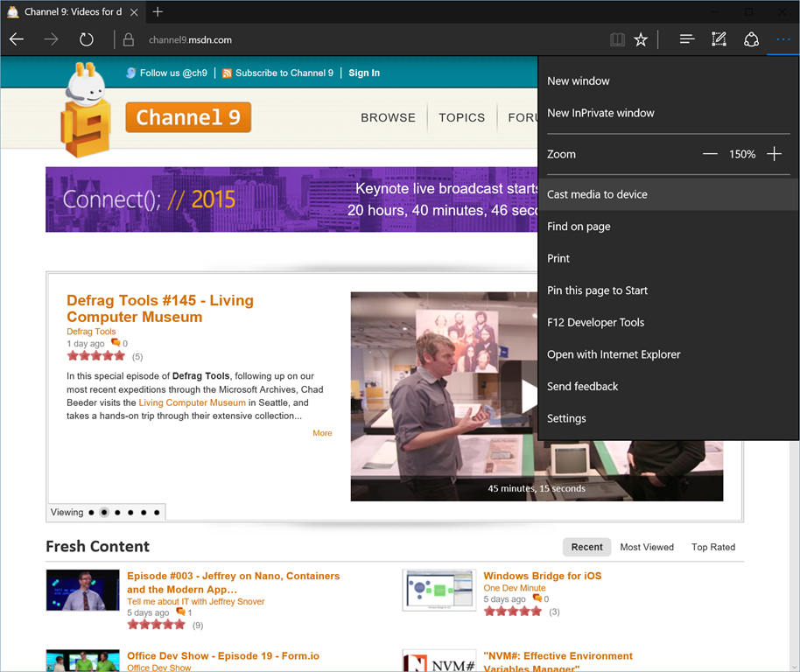Open Reading view book icon
The height and width of the screenshot is (672, 800).
[x=617, y=39]
